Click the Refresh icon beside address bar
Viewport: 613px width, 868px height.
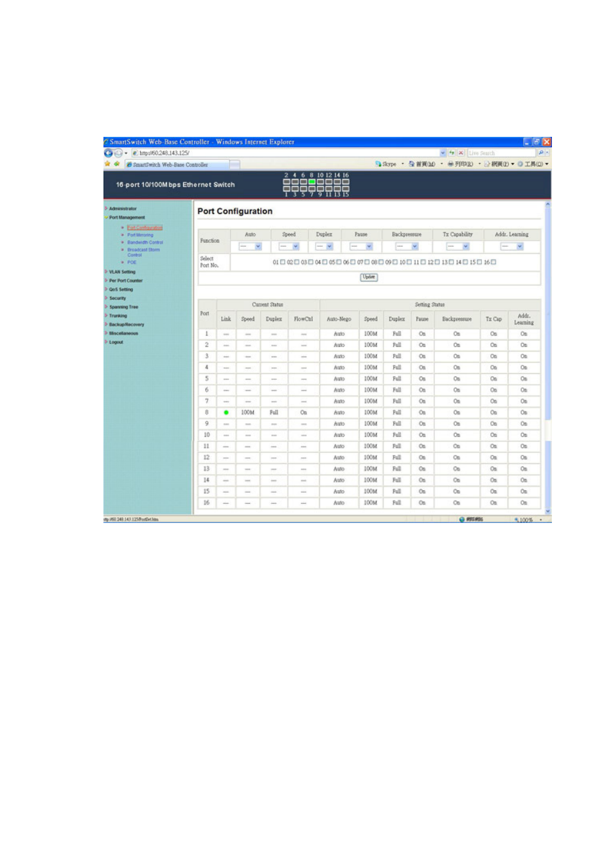tap(452, 153)
